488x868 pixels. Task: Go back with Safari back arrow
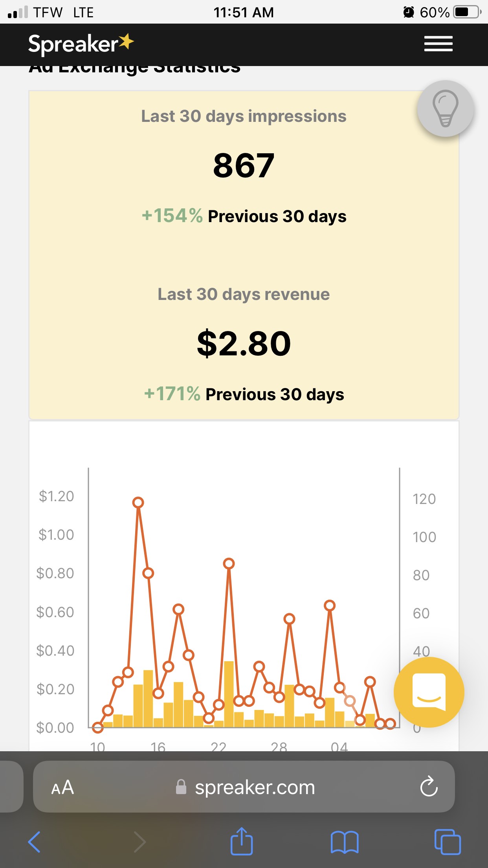[35, 842]
